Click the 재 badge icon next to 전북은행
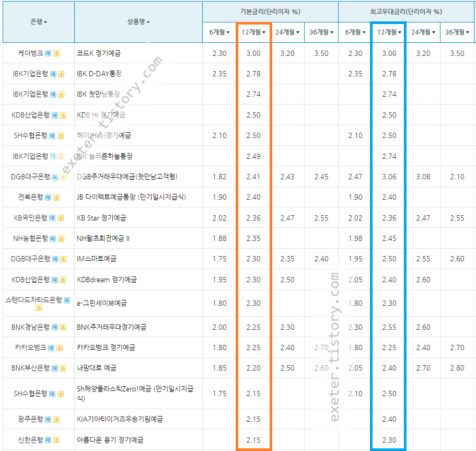This screenshot has width=476, height=451. click(x=48, y=198)
